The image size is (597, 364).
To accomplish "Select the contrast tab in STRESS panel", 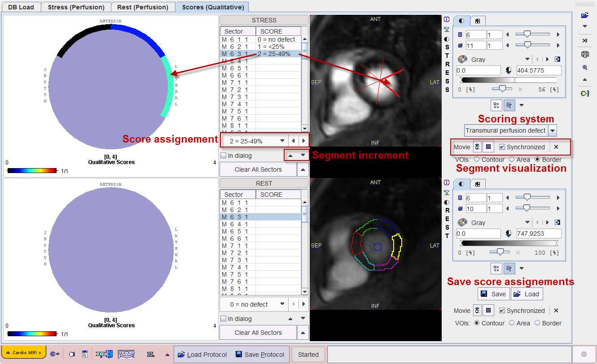I will (x=462, y=21).
